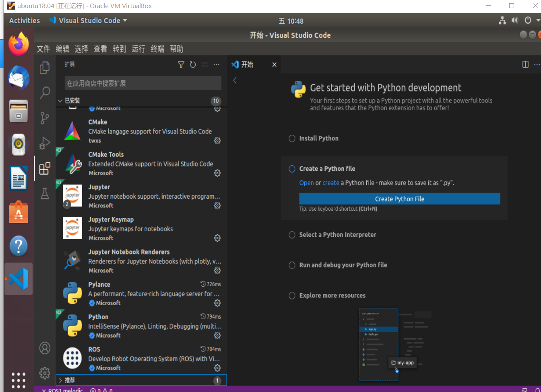
Task: Collapse the walkthrough list with the left chevron
Action: 235,80
